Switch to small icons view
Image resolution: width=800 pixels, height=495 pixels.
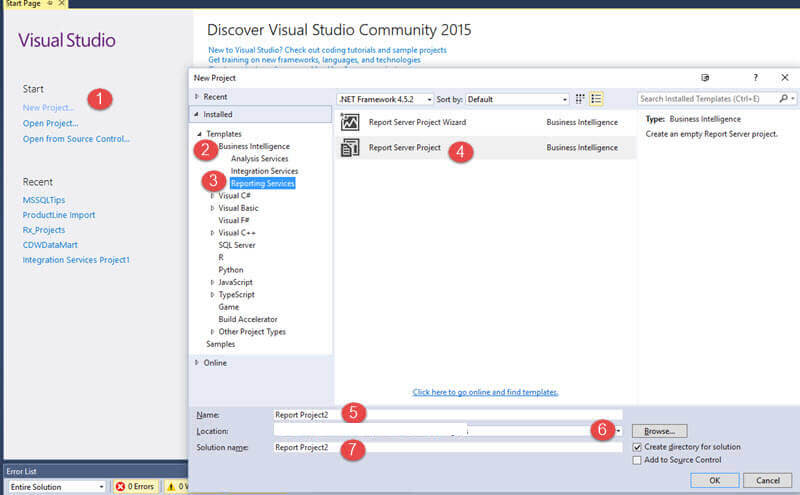(x=580, y=99)
